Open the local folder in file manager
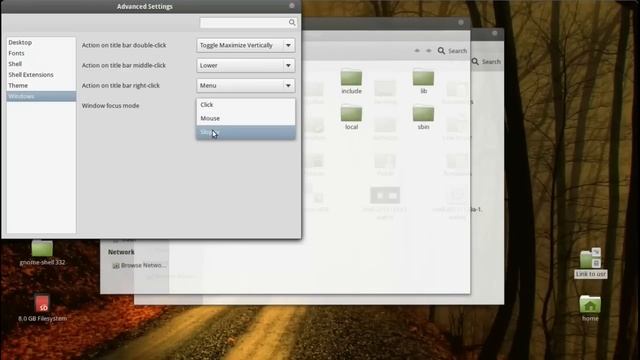 click(x=351, y=118)
